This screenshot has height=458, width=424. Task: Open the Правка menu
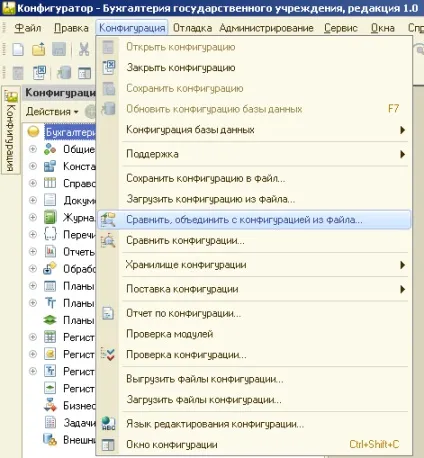coord(71,28)
